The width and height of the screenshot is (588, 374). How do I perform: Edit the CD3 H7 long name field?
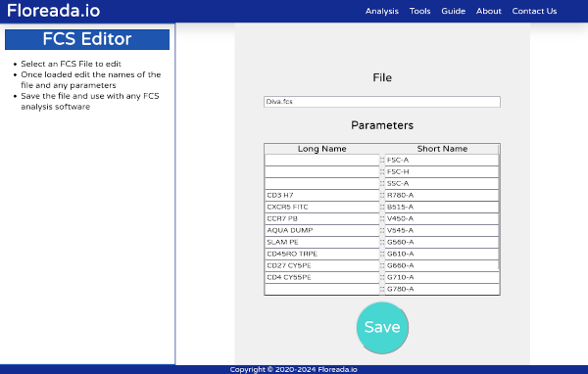click(322, 195)
